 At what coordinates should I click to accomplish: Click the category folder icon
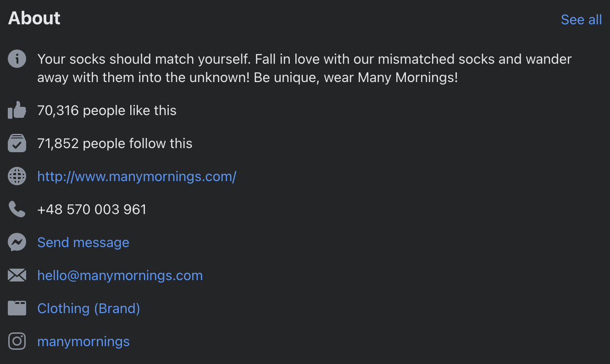pyautogui.click(x=17, y=309)
